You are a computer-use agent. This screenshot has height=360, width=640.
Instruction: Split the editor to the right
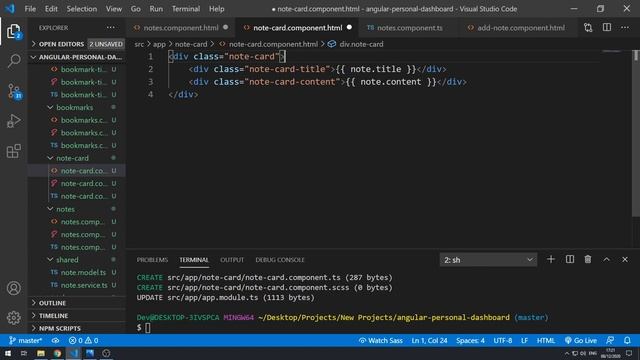click(607, 28)
